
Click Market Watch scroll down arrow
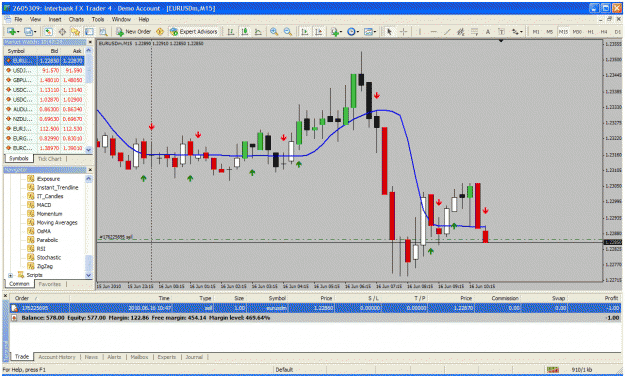tap(88, 150)
